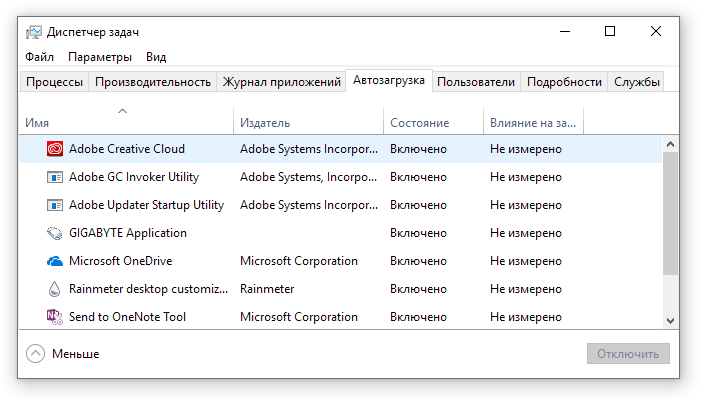The image size is (701, 401).
Task: Click the Rainmeter droplet icon
Action: [x=55, y=289]
